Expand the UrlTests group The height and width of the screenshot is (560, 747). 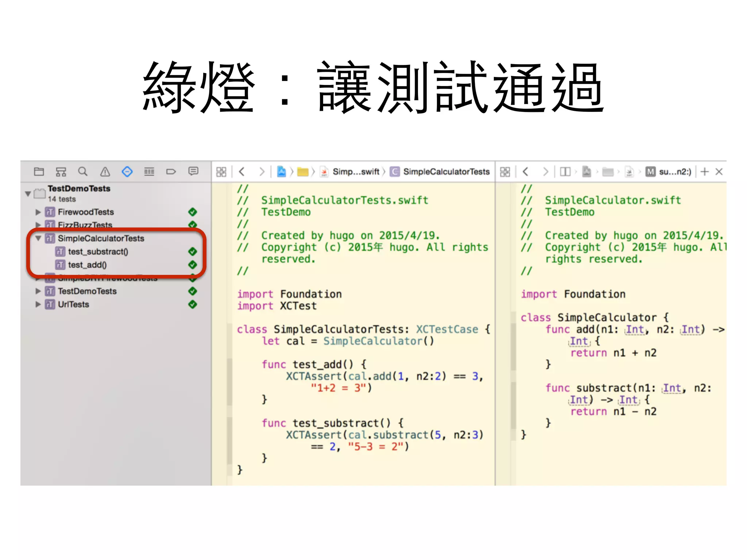tap(38, 304)
